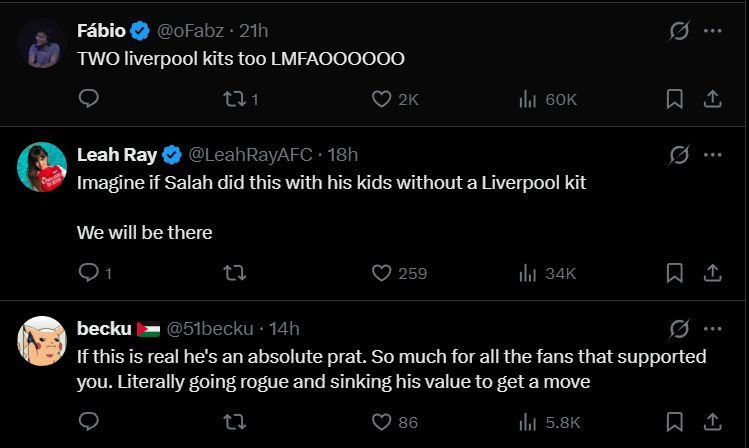Open more options on becku's tweet
Image resolution: width=749 pixels, height=448 pixels.
pyautogui.click(x=713, y=329)
